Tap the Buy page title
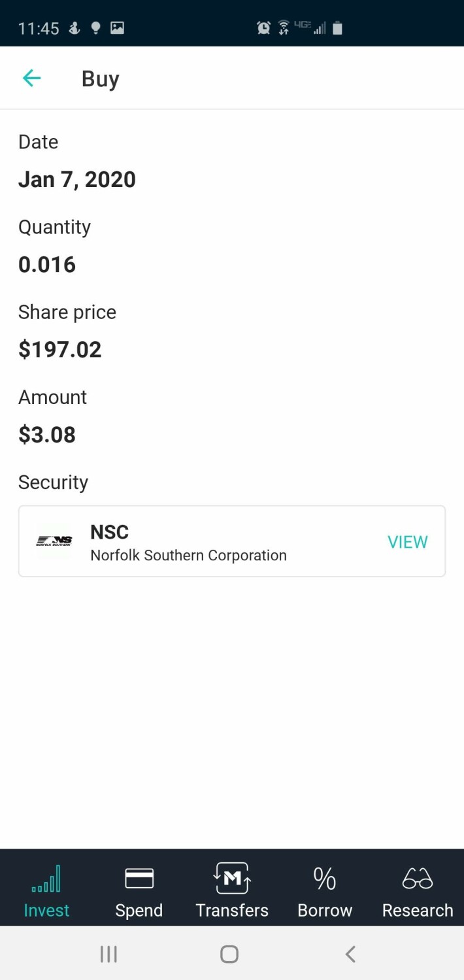This screenshot has width=464, height=980. click(x=101, y=79)
